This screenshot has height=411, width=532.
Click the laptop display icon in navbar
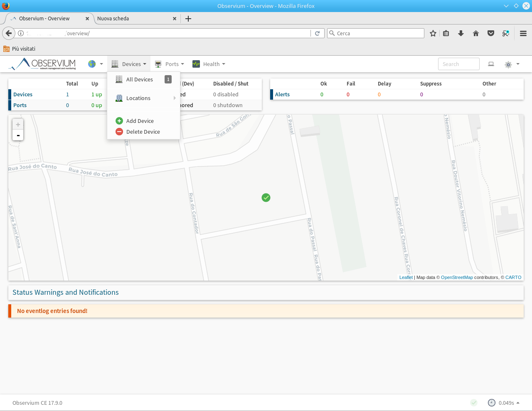pos(491,64)
